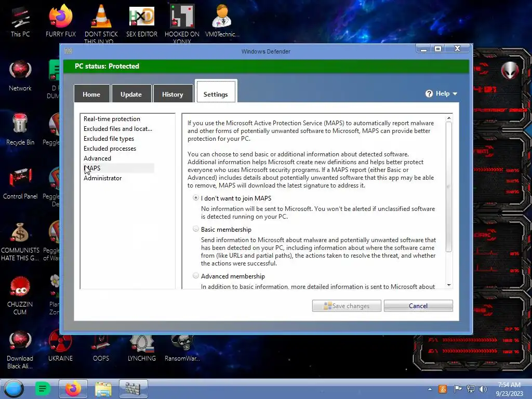The height and width of the screenshot is (399, 532).
Task: Click the MAPS pane scrollbar thumb
Action: 449,187
